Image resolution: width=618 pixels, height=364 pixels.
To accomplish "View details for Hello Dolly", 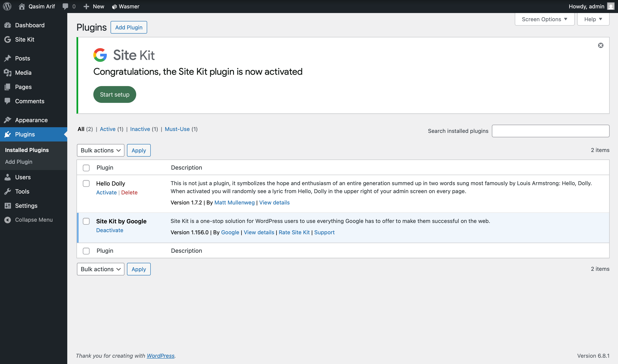I will (x=274, y=202).
